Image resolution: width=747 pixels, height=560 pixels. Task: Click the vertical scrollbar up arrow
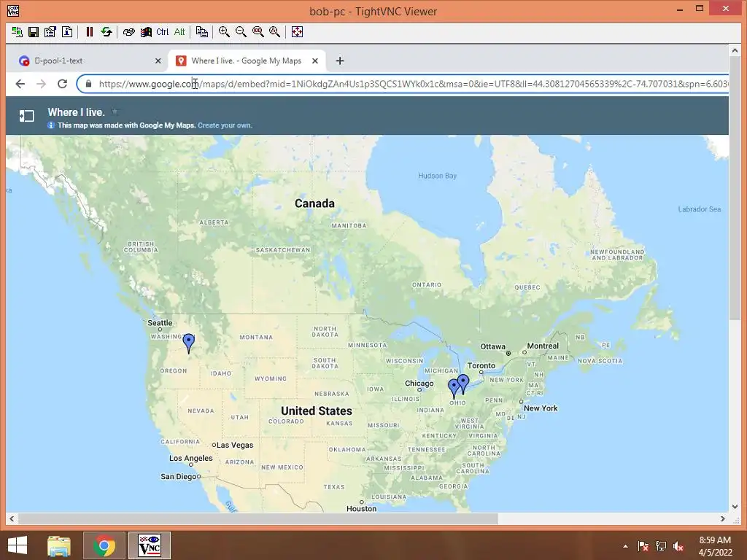pos(735,50)
